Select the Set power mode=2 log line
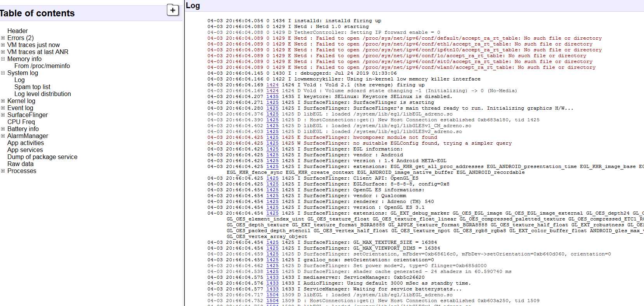644x306 pixels. (x=347, y=266)
